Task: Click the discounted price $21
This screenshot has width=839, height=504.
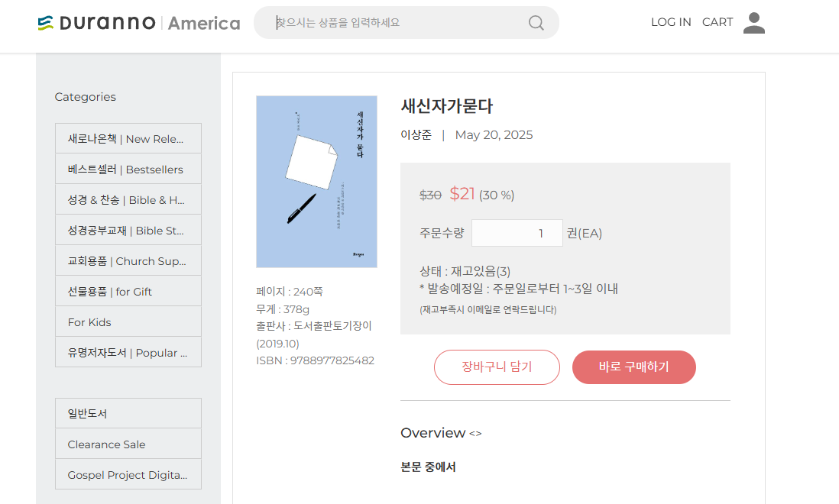Action: 462,193
